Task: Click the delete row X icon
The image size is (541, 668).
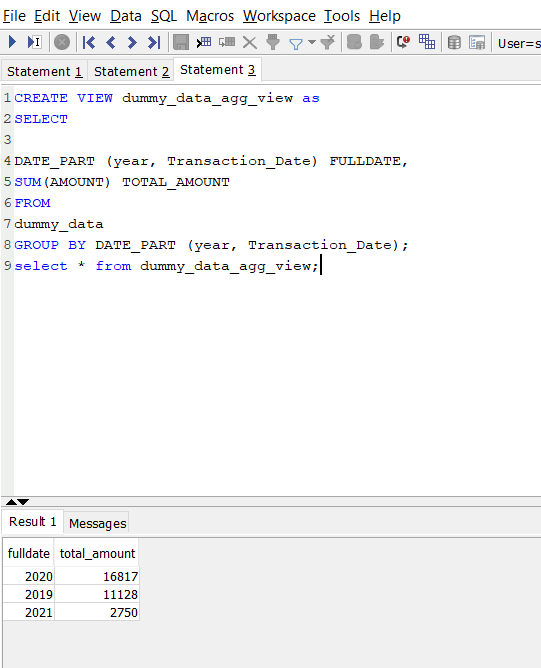Action: click(x=250, y=42)
